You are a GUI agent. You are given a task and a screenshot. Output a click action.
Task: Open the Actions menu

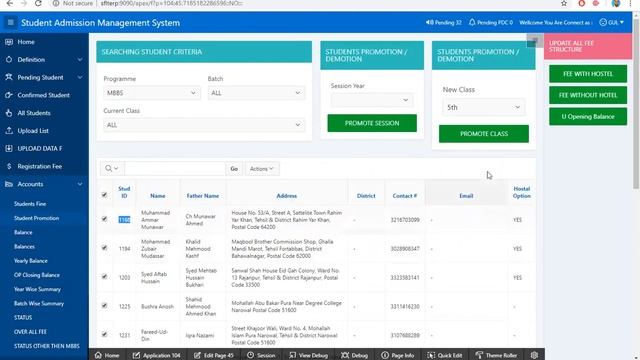pyautogui.click(x=262, y=169)
